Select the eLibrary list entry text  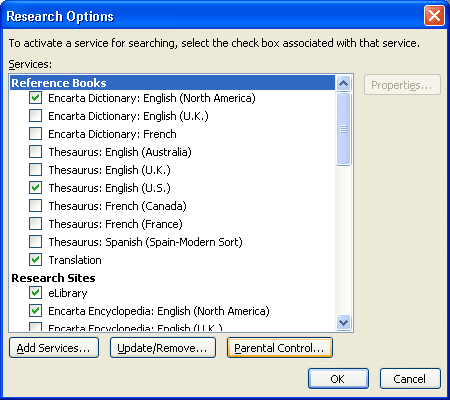(68, 293)
